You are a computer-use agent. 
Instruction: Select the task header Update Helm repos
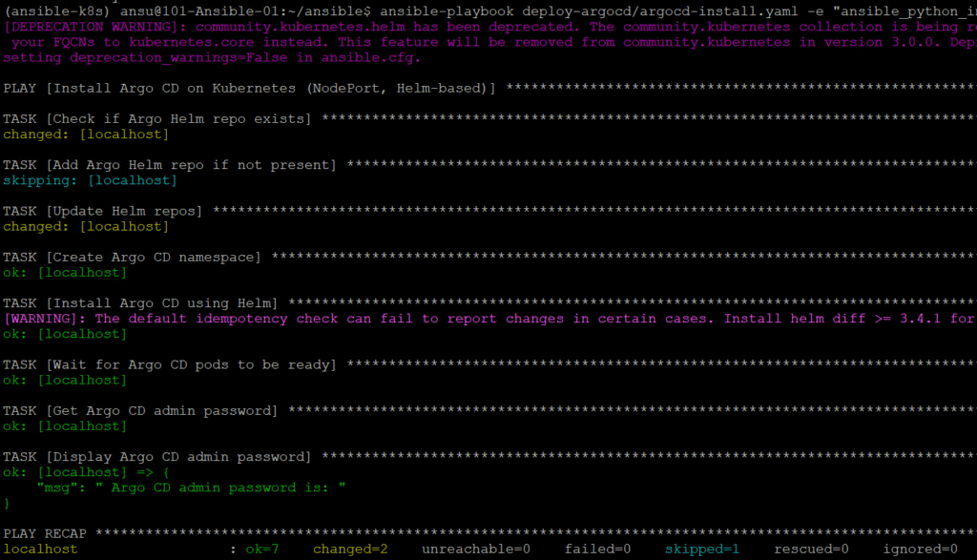pyautogui.click(x=103, y=211)
